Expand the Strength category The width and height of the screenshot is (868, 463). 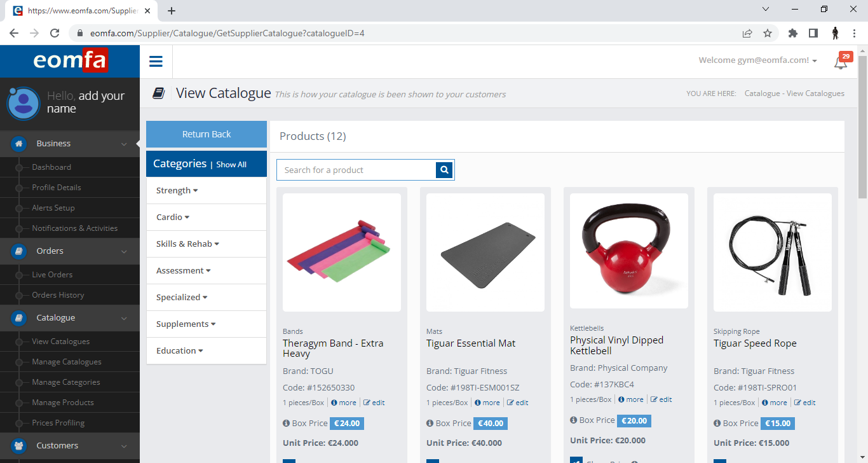pos(207,190)
